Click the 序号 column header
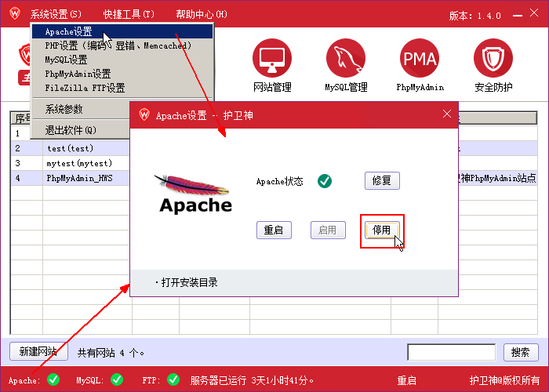549x392 pixels. point(21,118)
